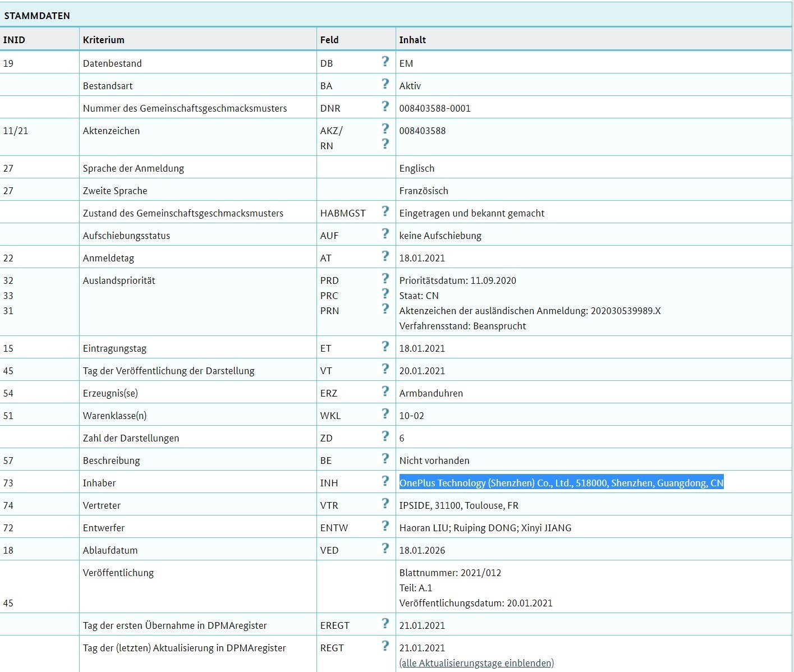Show help for Aufschiebungsstatus AUF
The width and height of the screenshot is (794, 672).
pyautogui.click(x=385, y=233)
